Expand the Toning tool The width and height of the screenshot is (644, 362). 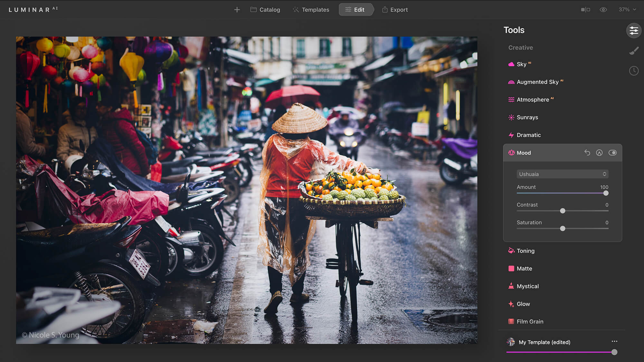click(526, 251)
